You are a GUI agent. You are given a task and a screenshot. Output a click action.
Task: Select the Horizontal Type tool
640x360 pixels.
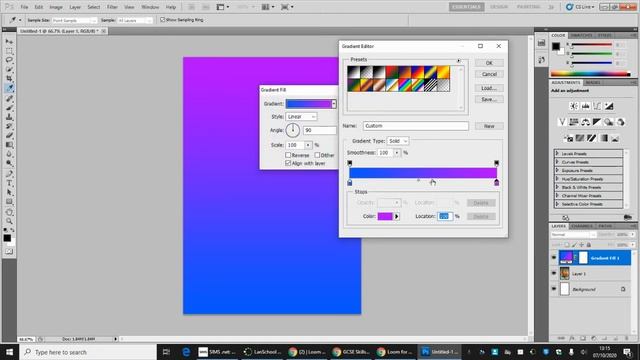(9, 183)
